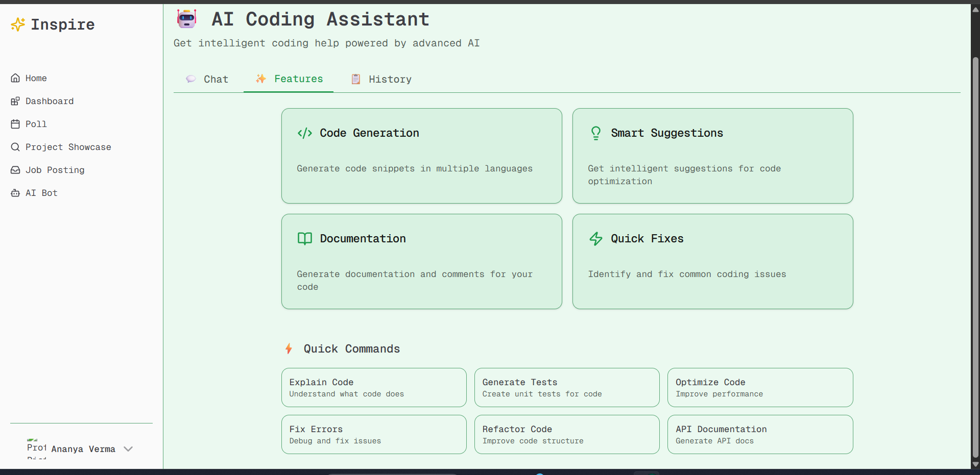Click the Documentation open-book icon
This screenshot has height=475, width=980.
[x=304, y=238]
